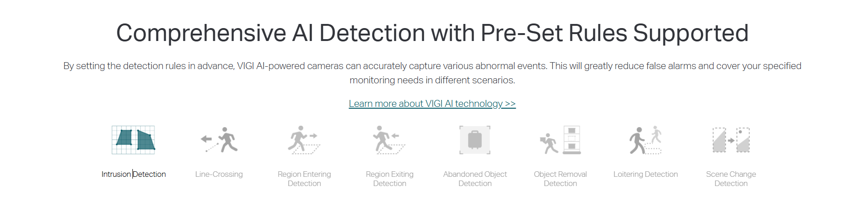Click the Comprehensive AI Detection heading
868x198 pixels.
pyautogui.click(x=432, y=33)
